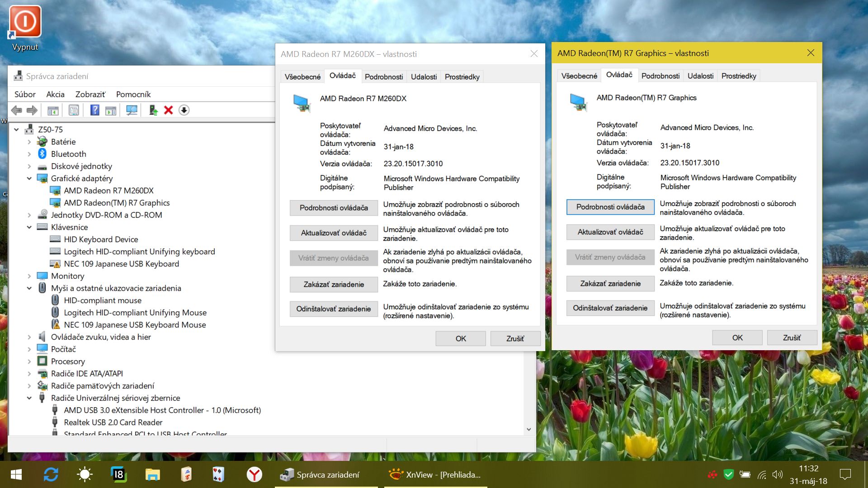Viewport: 868px width, 488px height.
Task: Select NEC 109 Japanese USB Keyboard device
Action: 121,264
